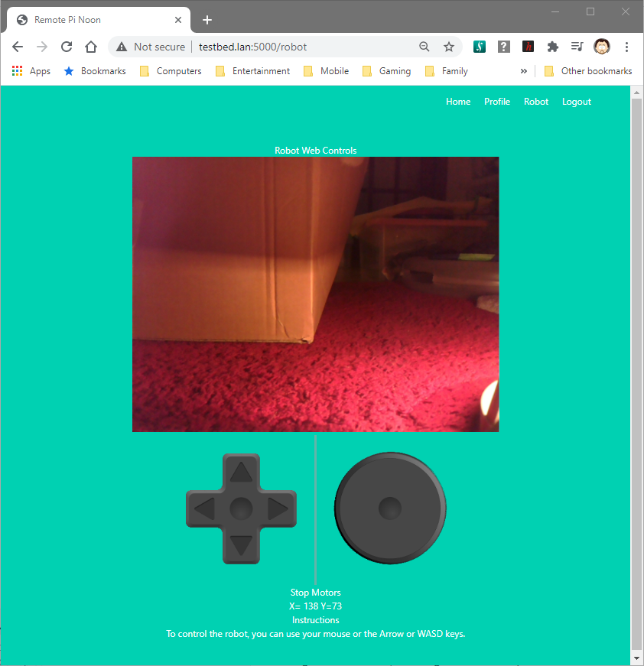Click the Stop Motors control
644x666 pixels.
(315, 592)
